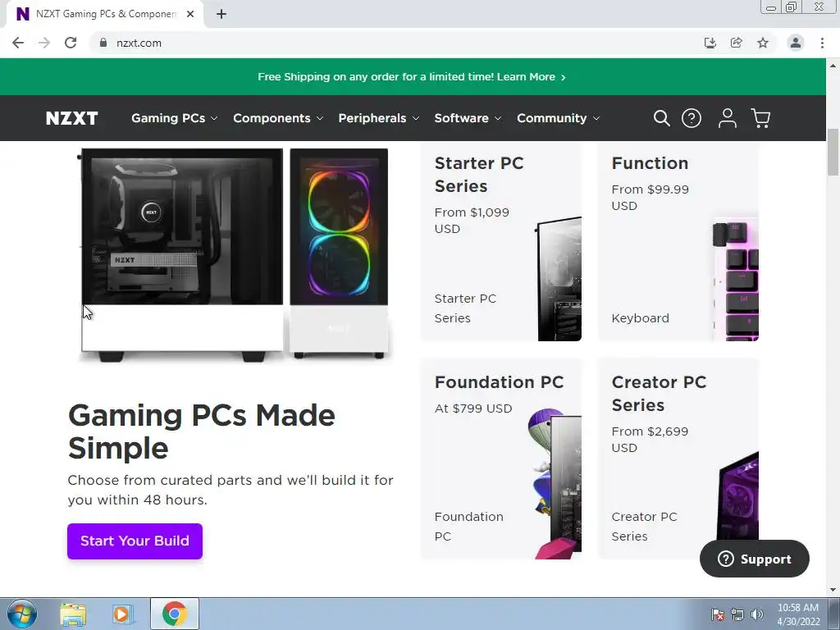
Task: Open a new tab with the plus button
Action: point(221,15)
